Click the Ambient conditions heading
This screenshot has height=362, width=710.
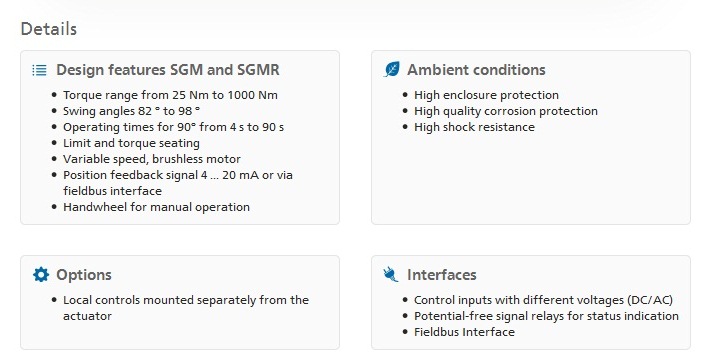coord(476,70)
